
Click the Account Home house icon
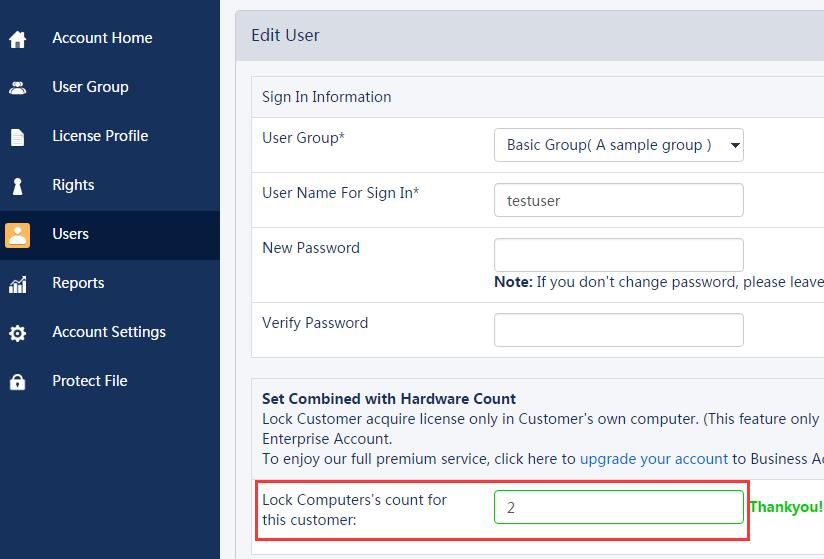17,39
